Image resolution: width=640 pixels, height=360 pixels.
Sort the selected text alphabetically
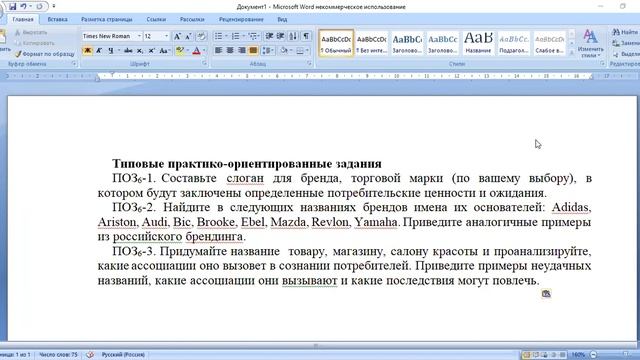pos(293,36)
